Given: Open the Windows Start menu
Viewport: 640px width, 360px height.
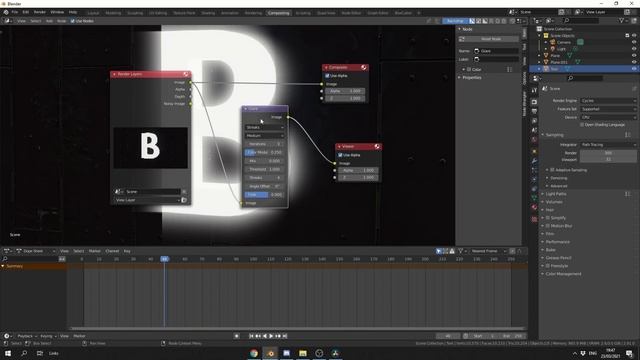Looking at the screenshot, I should click(8, 353).
